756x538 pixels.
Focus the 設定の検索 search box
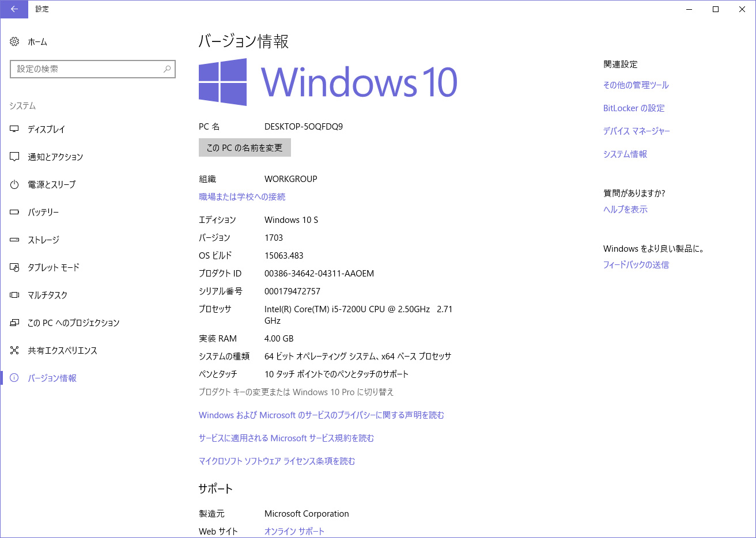coord(93,69)
